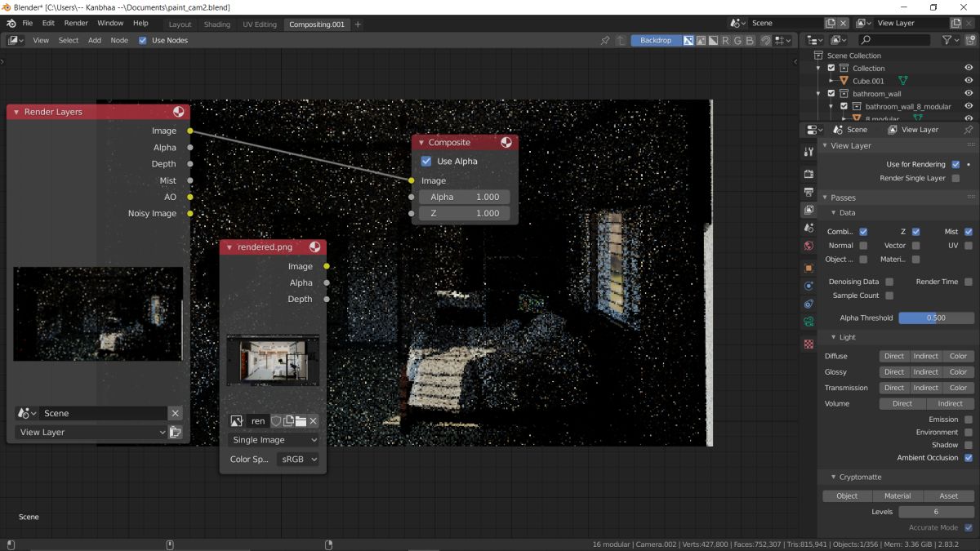Open the Scene properties tab

click(808, 228)
